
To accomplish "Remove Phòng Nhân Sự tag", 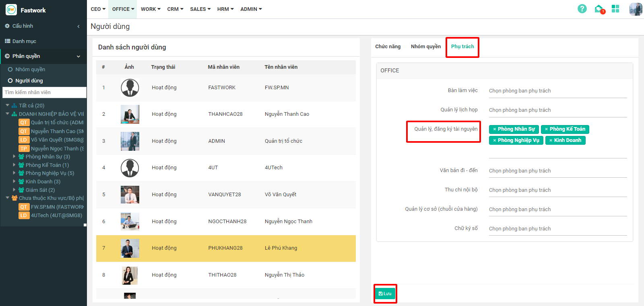I will (495, 129).
